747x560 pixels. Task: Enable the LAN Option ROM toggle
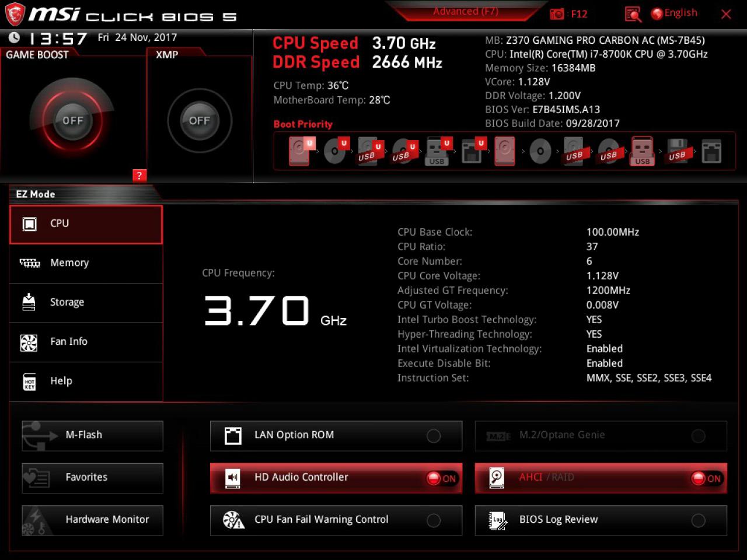coord(434,436)
